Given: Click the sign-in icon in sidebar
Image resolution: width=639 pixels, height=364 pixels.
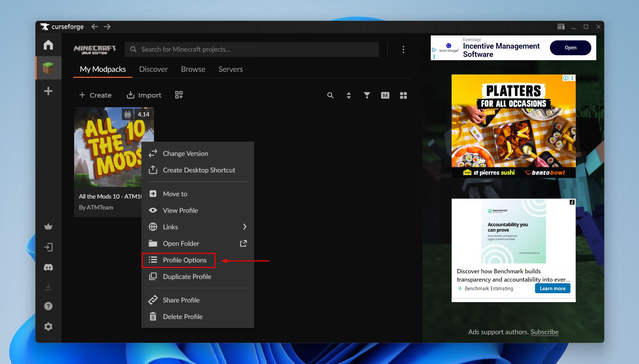Looking at the screenshot, I should pyautogui.click(x=48, y=247).
